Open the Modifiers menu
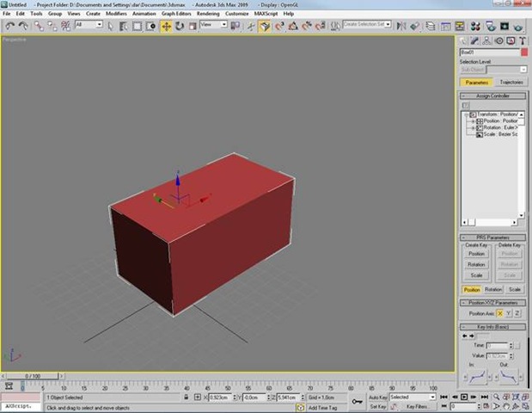The image size is (532, 413). 116,14
